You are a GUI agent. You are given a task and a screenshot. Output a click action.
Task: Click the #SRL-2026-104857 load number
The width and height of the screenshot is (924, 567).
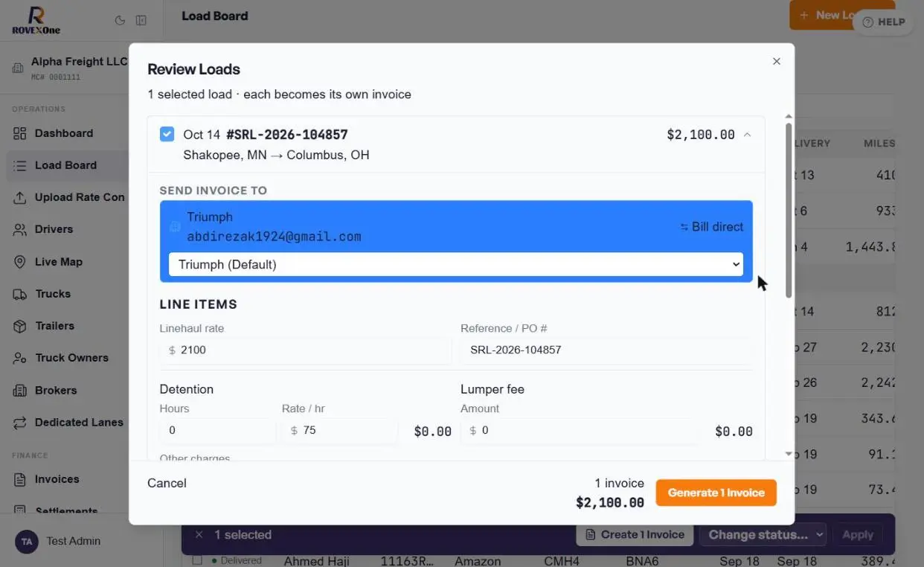point(287,135)
